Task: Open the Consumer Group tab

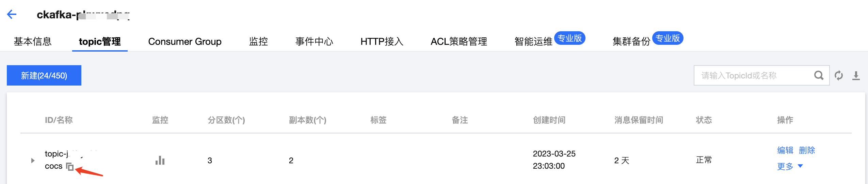Action: (x=185, y=41)
